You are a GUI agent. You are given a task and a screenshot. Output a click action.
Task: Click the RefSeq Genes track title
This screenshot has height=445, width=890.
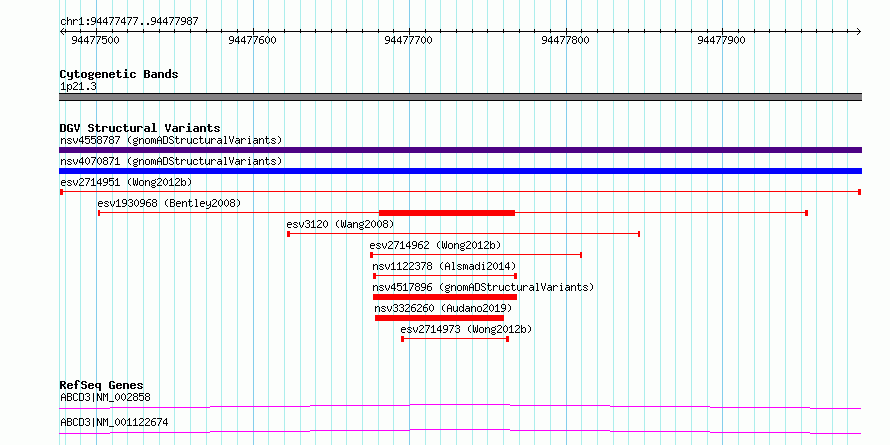coord(102,386)
